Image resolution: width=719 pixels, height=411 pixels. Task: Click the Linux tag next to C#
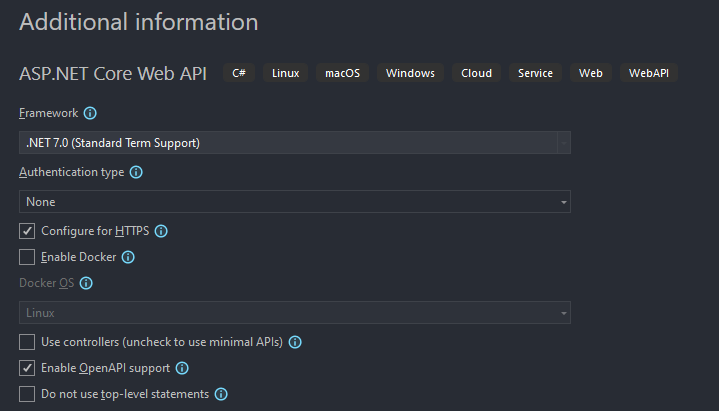[285, 73]
